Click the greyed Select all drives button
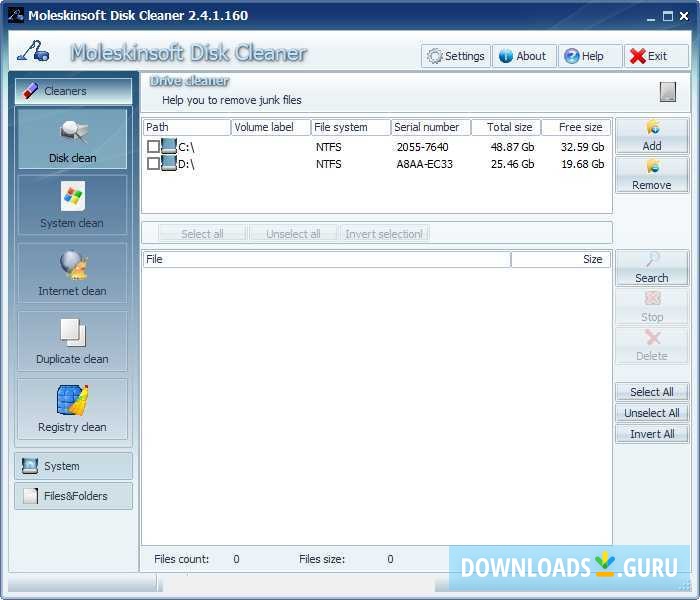This screenshot has height=600, width=700. [x=202, y=233]
